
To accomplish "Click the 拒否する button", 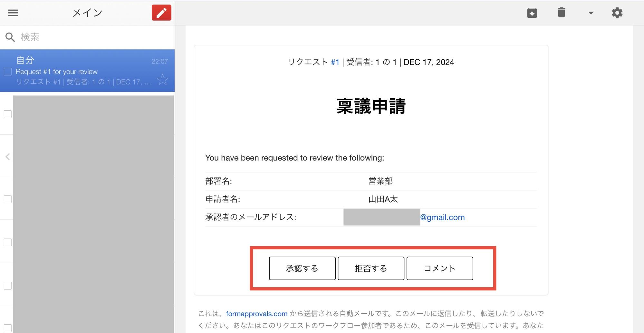I will pyautogui.click(x=371, y=268).
